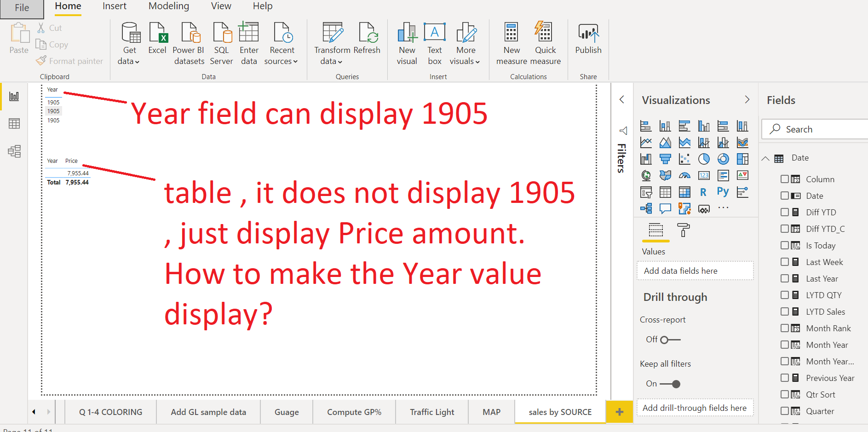Image resolution: width=868 pixels, height=432 pixels.
Task: Open the Get data source picker
Action: (129, 44)
